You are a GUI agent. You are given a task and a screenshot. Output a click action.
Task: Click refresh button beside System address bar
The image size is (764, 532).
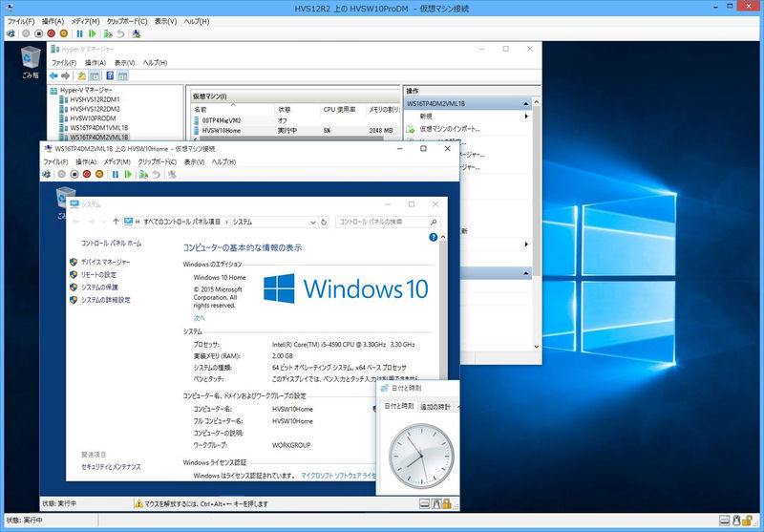324,222
